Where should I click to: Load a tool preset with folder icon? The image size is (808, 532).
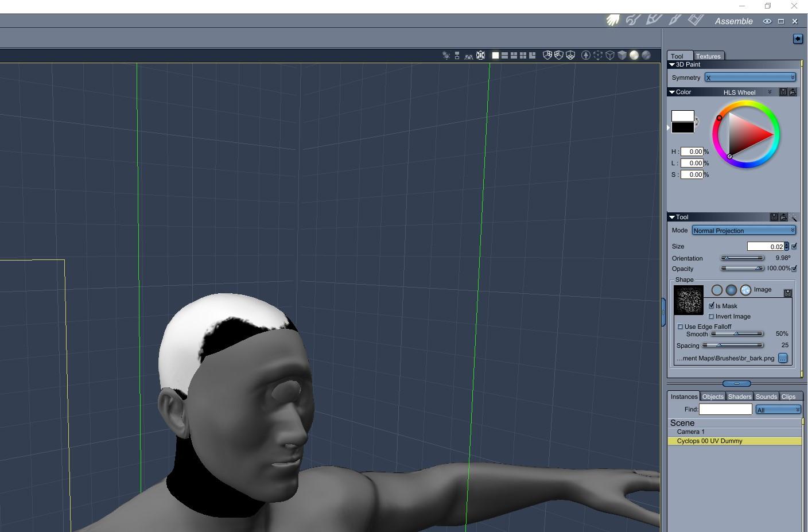[x=783, y=217]
